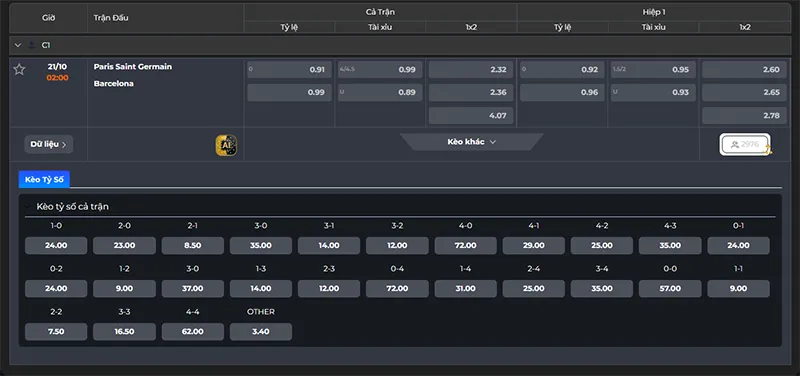Bet correct score 4-3 at 35.00

point(670,245)
